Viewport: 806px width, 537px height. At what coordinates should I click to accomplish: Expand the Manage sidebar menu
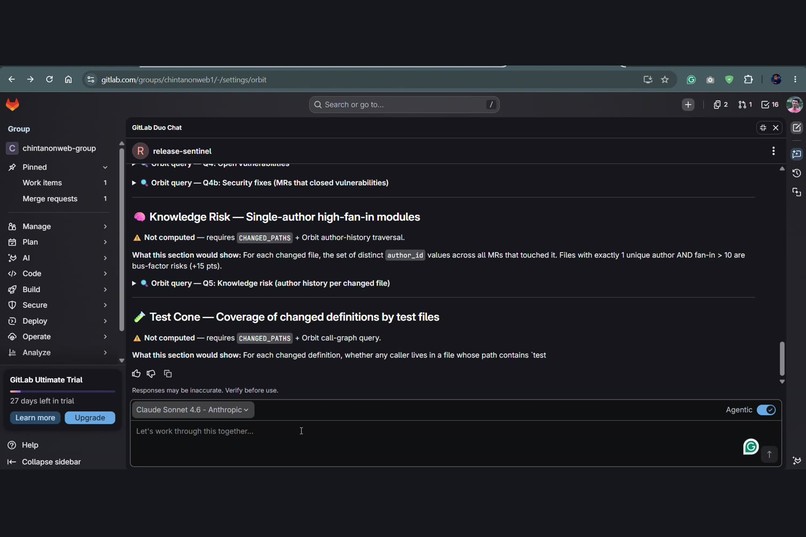[58, 226]
